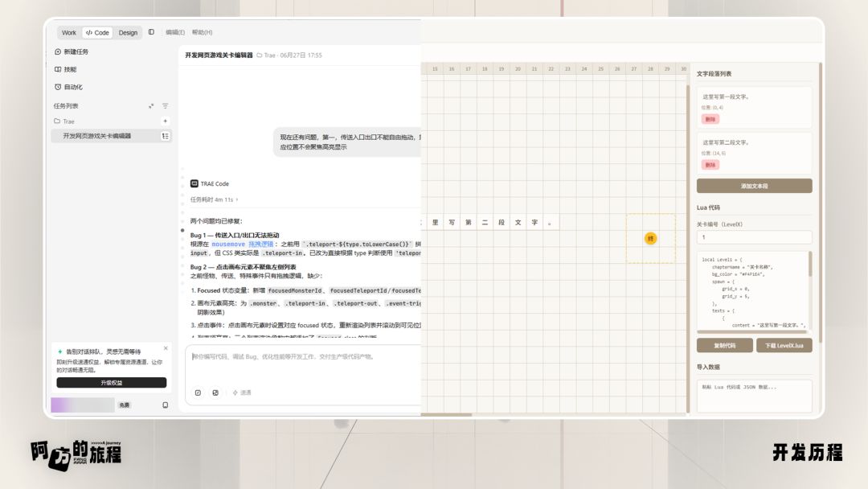Click the 升级权益 upgrade button
This screenshot has height=489, width=868.
[111, 383]
